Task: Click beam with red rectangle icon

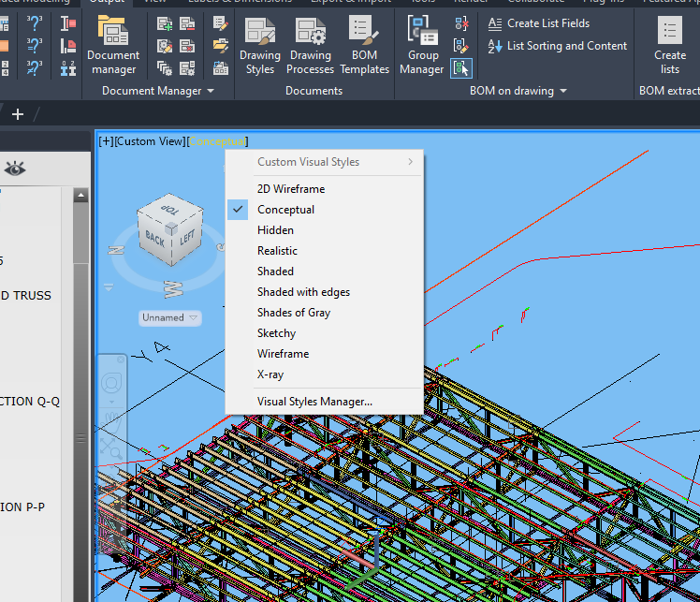Action: point(68,22)
